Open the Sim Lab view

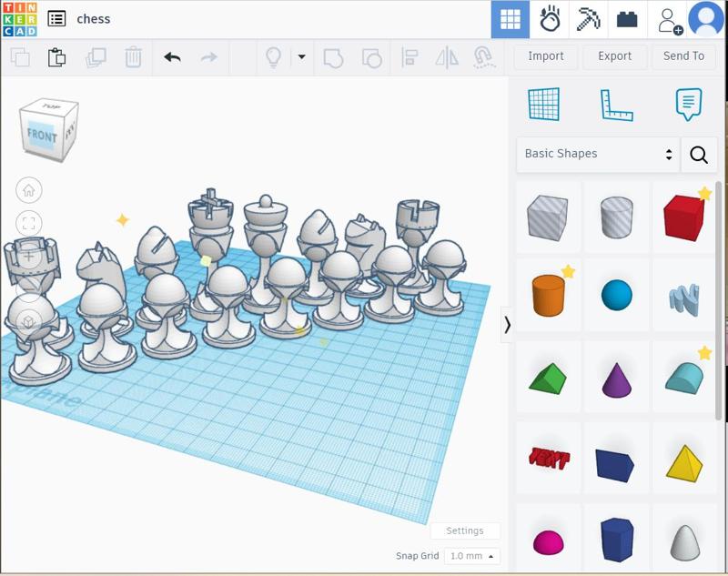550,19
